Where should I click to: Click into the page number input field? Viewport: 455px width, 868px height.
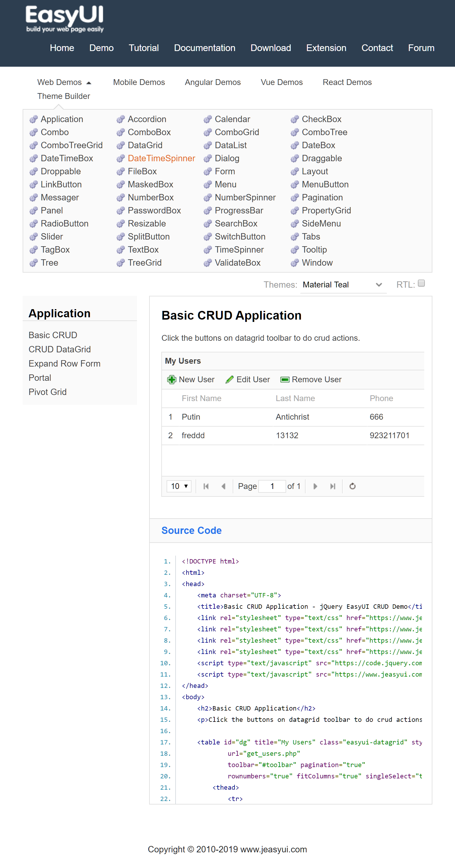coord(272,486)
